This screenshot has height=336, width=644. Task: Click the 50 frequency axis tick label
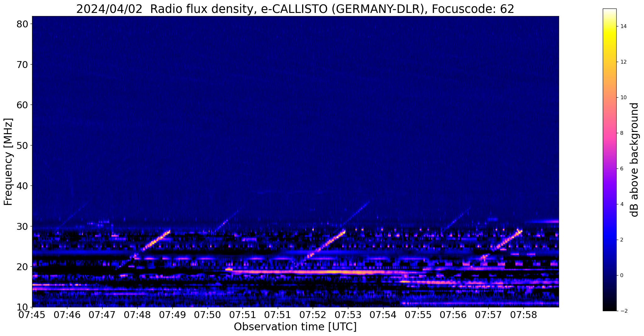[22, 145]
